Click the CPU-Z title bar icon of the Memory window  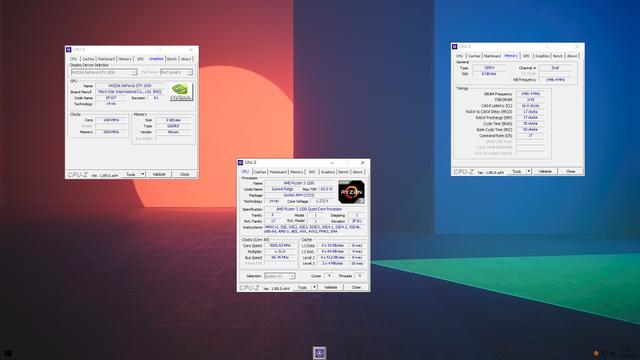click(x=455, y=47)
